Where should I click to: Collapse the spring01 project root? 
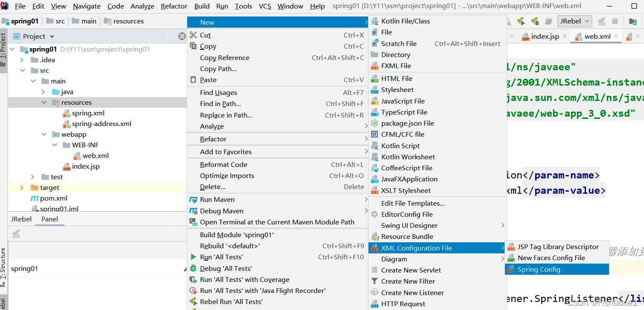point(12,49)
